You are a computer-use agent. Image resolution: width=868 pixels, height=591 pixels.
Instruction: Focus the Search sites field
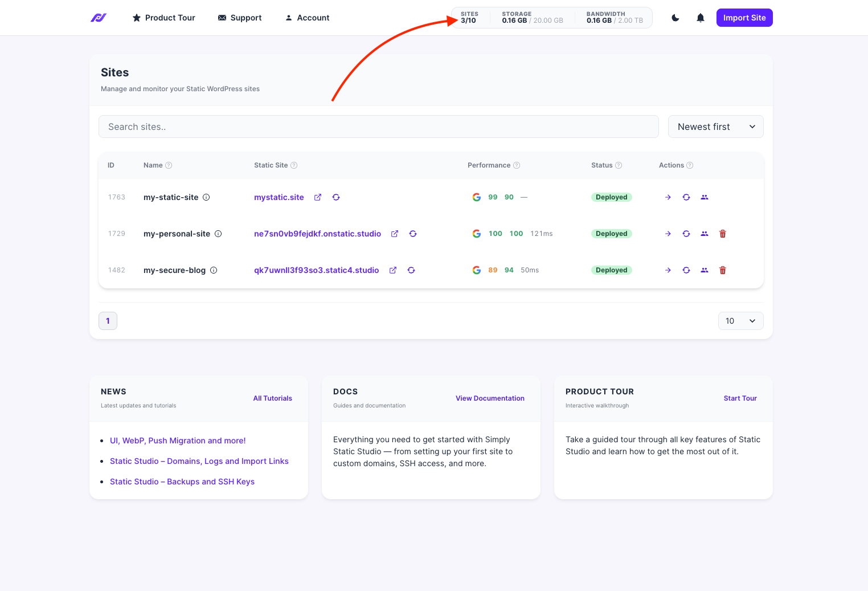click(379, 127)
